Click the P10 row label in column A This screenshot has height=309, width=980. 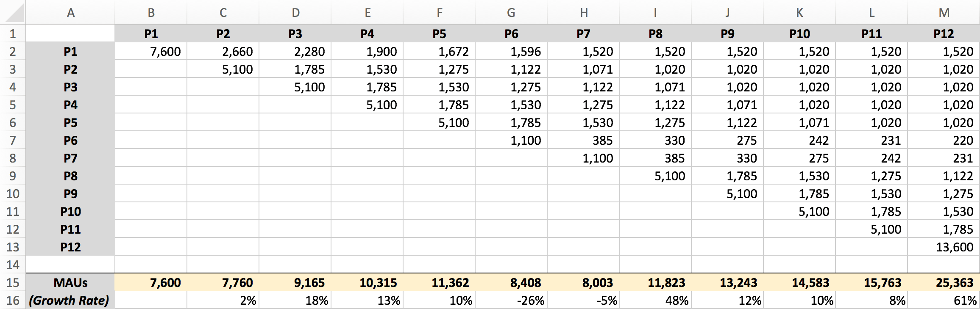coord(70,211)
